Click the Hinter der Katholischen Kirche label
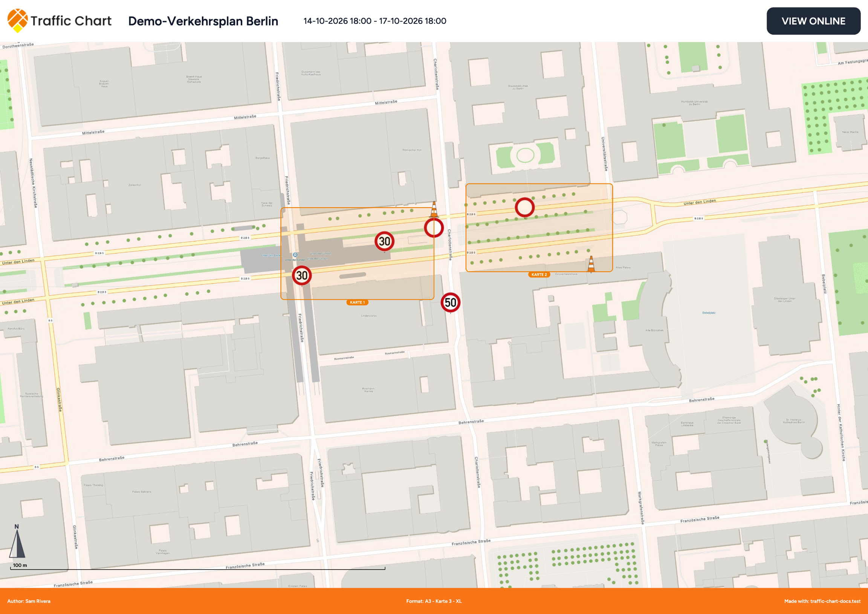Image resolution: width=868 pixels, height=614 pixels. click(841, 432)
